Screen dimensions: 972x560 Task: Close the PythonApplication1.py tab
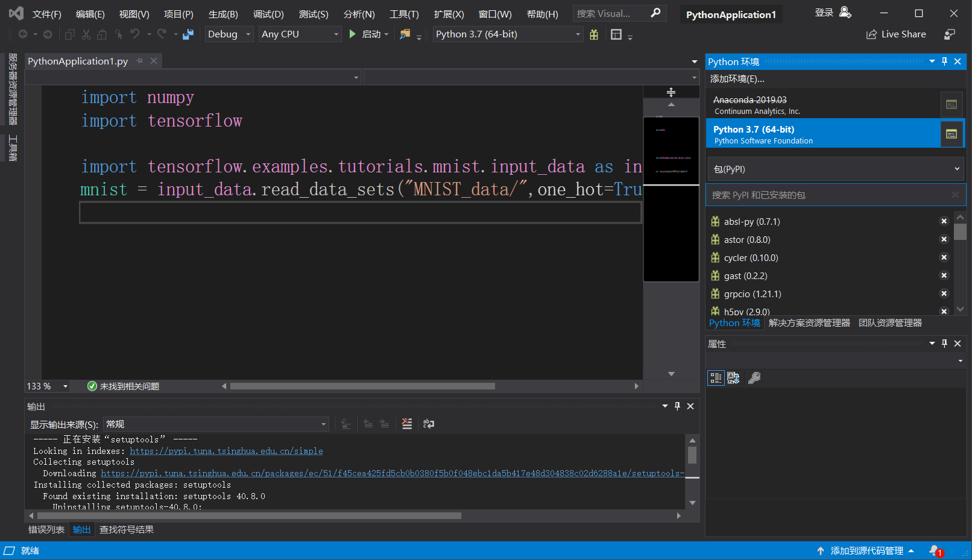pos(154,61)
